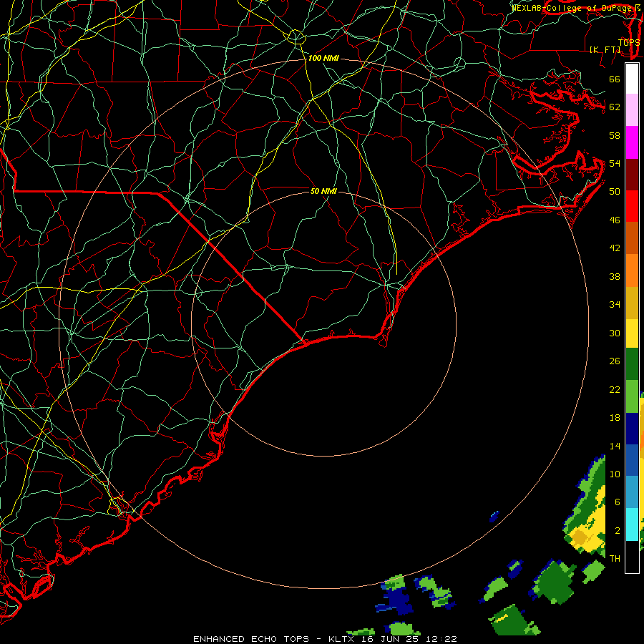Click the legend value "2"
This screenshot has width=644, height=644.
point(617,530)
